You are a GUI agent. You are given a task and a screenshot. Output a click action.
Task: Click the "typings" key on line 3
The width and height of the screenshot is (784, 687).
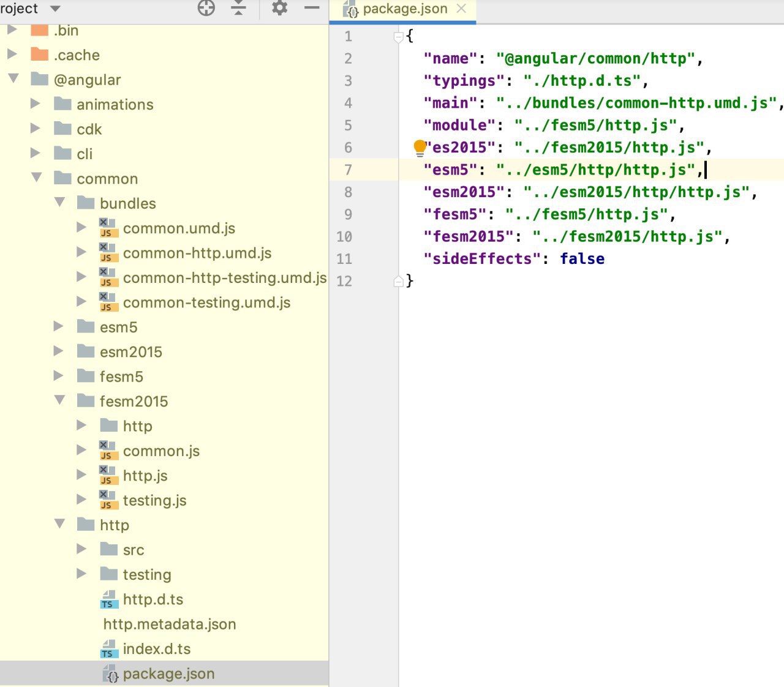tap(464, 81)
